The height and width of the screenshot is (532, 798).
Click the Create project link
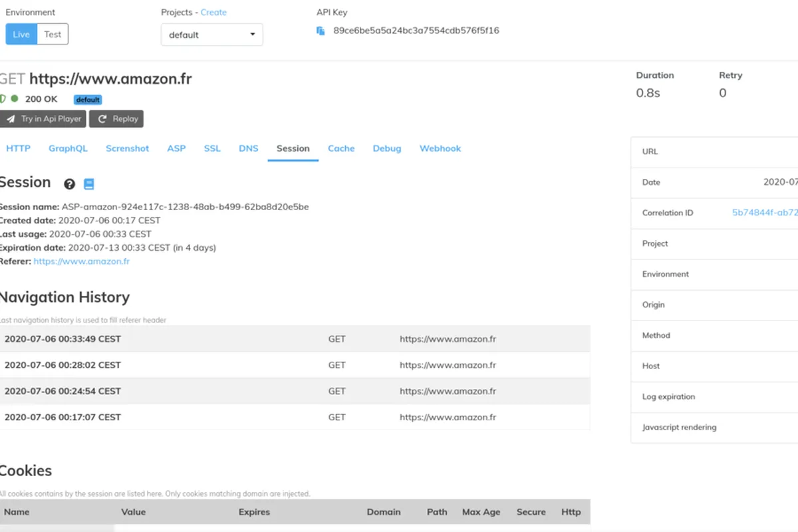pos(213,12)
